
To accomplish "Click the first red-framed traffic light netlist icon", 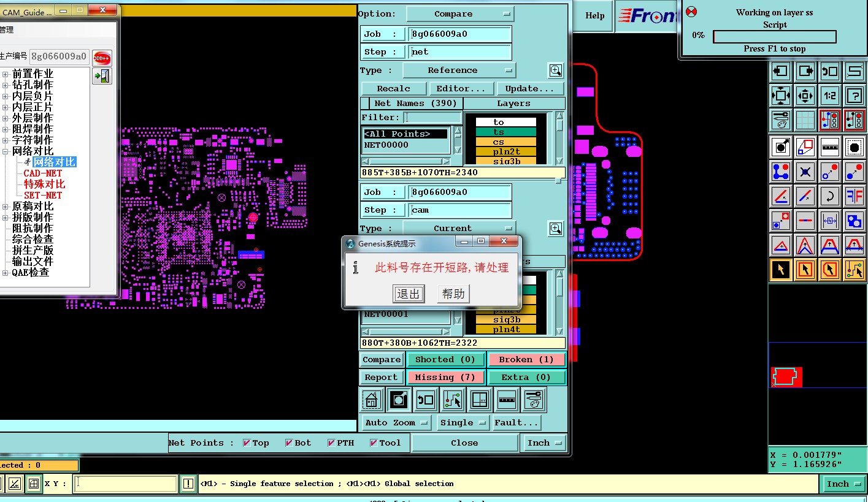I will [x=830, y=120].
